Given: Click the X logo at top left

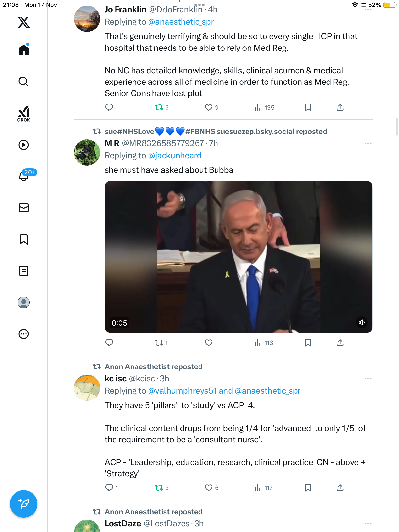Looking at the screenshot, I should [24, 22].
